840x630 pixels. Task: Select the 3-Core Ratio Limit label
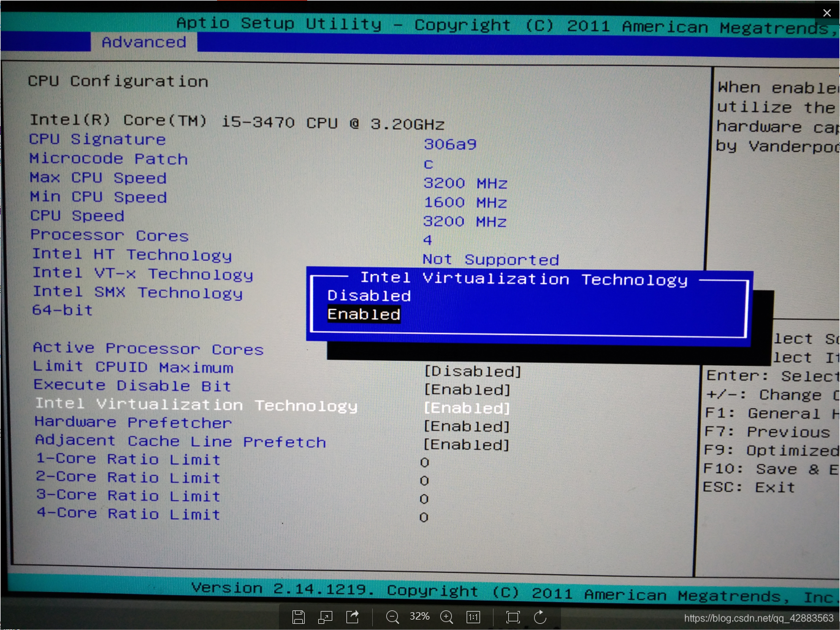[128, 495]
